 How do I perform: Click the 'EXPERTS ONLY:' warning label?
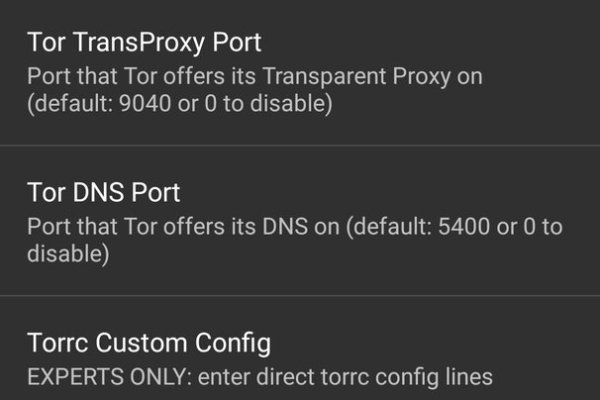pos(96,377)
